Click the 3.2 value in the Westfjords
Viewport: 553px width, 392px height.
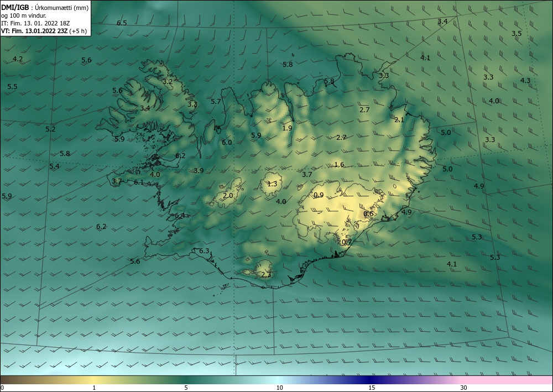(168, 81)
